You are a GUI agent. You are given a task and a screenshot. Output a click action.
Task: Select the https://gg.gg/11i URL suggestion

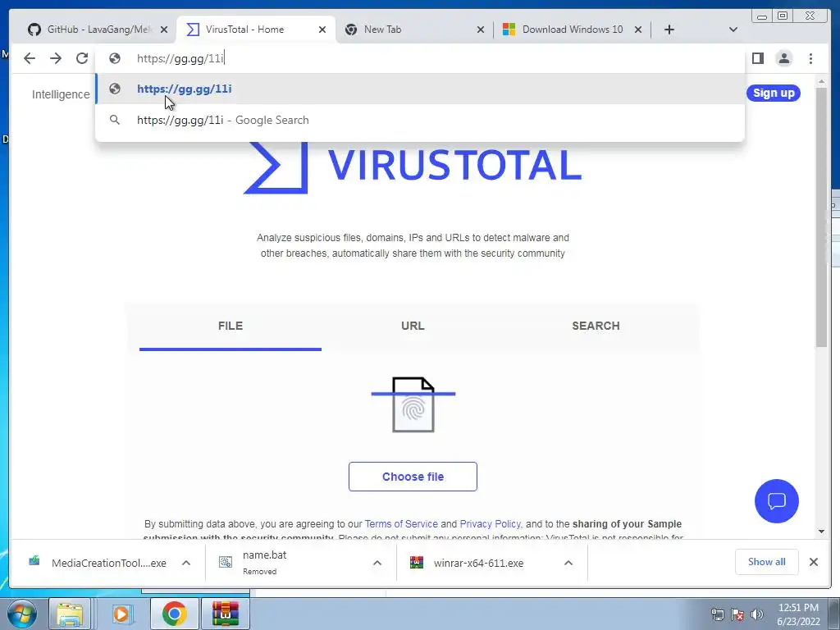pyautogui.click(x=421, y=89)
